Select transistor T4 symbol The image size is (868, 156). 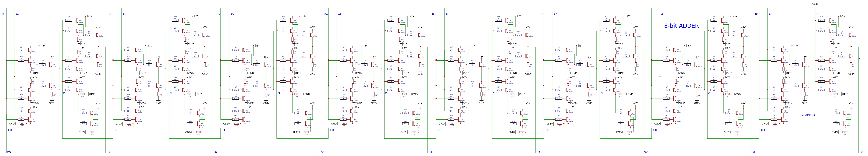coord(804,65)
